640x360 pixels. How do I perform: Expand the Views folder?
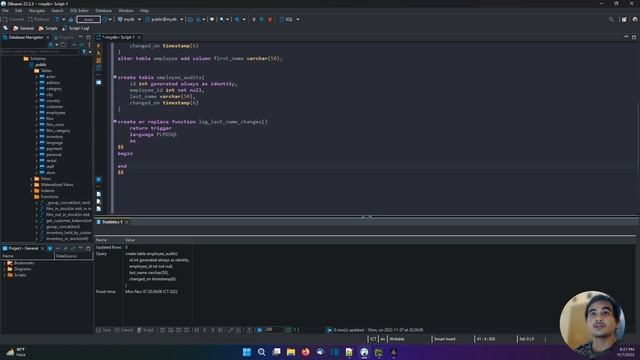pos(31,178)
